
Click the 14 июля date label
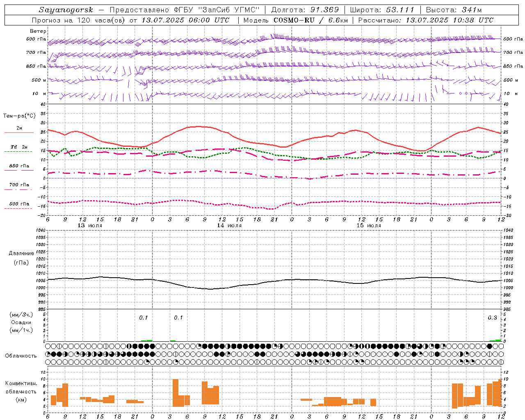229,226
